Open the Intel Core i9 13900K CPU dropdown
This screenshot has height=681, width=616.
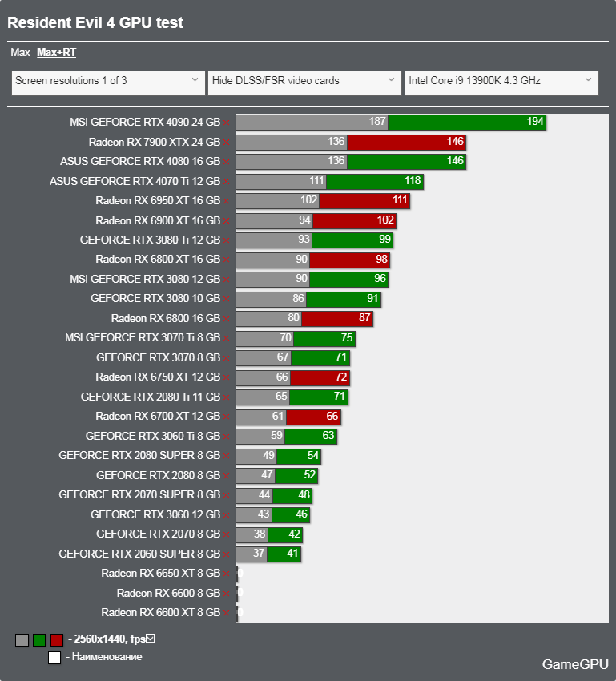501,83
